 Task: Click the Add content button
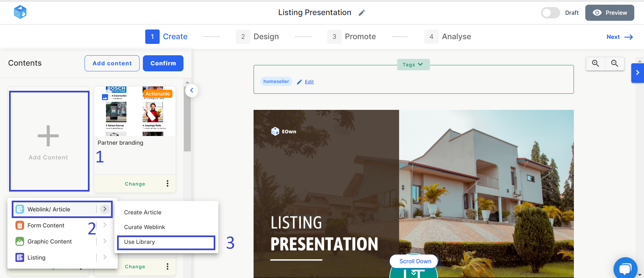(x=112, y=63)
